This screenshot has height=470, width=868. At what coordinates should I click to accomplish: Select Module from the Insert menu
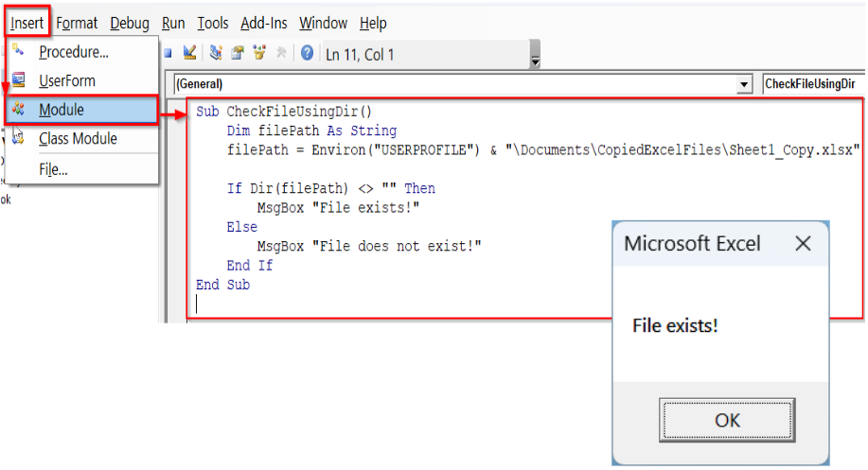(62, 110)
